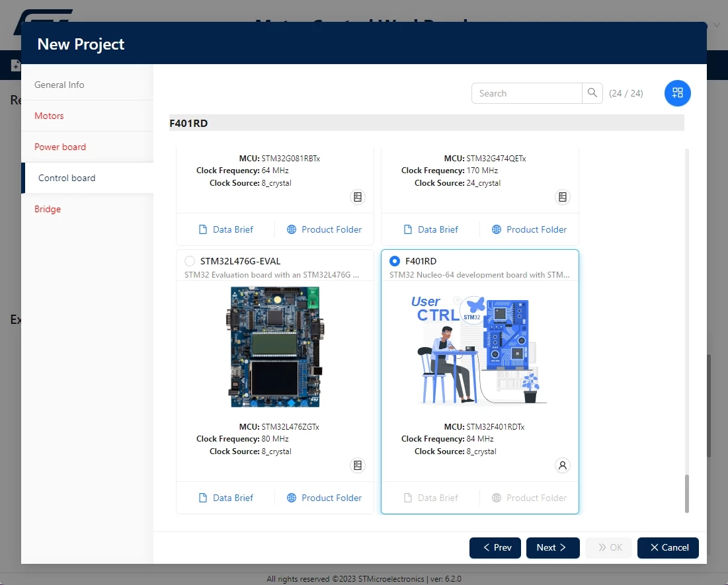Select the STM32L476G-EVAL radio button
The width and height of the screenshot is (728, 585).
(x=189, y=261)
